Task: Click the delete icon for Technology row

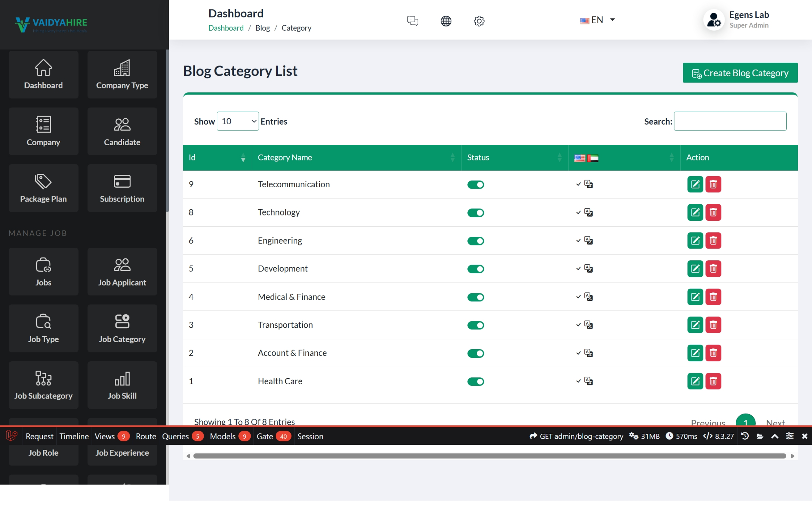Action: coord(713,212)
